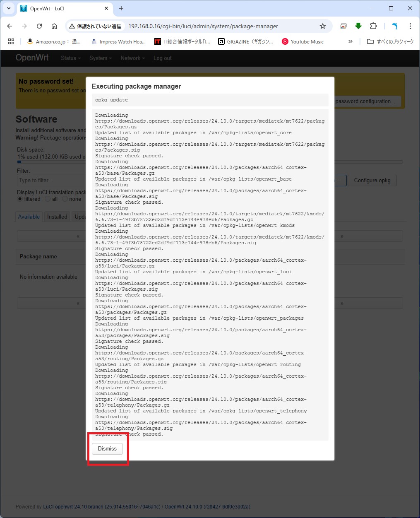Click Log out in the navbar
This screenshot has width=420, height=518.
coord(162,58)
